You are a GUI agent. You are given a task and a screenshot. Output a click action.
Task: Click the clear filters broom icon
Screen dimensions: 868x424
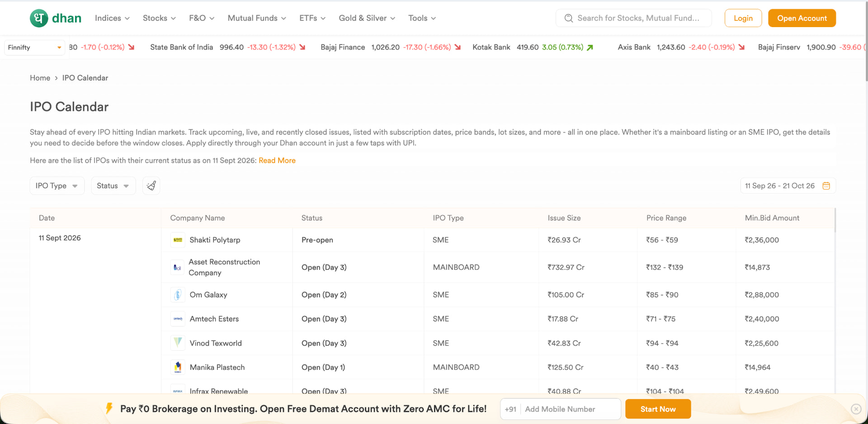click(x=151, y=186)
